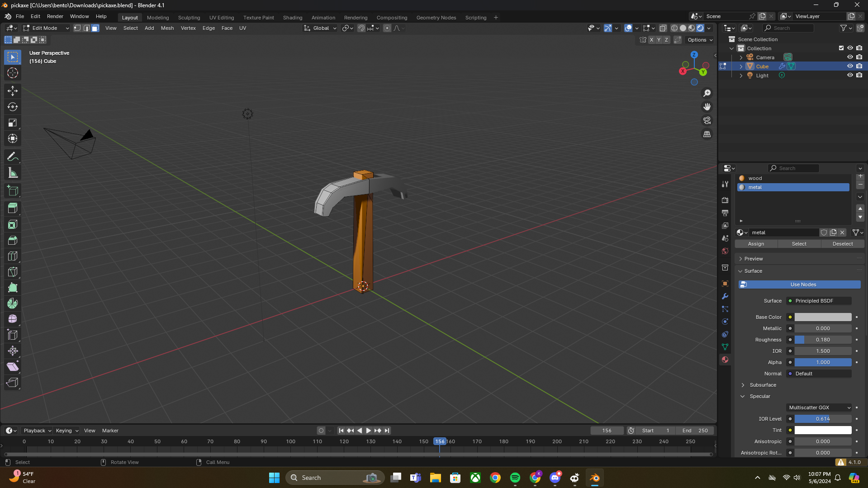The image size is (868, 488).
Task: Enable face select mode
Action: [x=95, y=28]
